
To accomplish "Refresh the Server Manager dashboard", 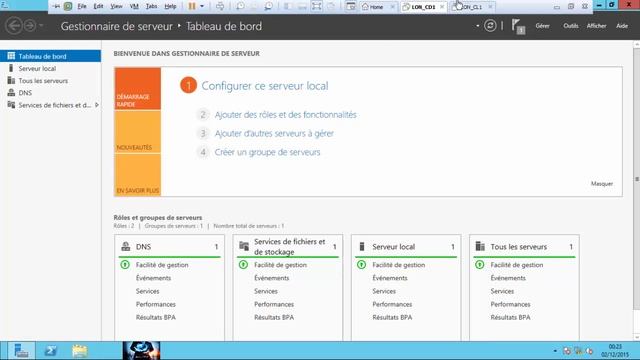I will [x=490, y=26].
